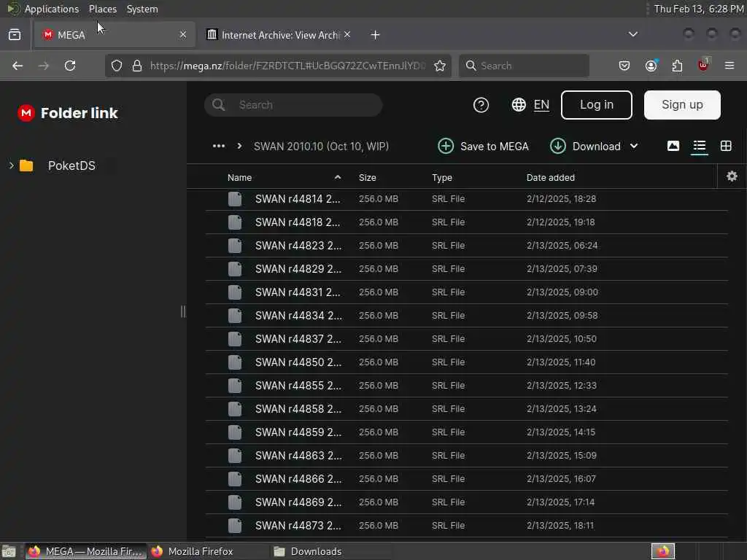Switch to list view icon
The height and width of the screenshot is (560, 747).
[x=699, y=146]
